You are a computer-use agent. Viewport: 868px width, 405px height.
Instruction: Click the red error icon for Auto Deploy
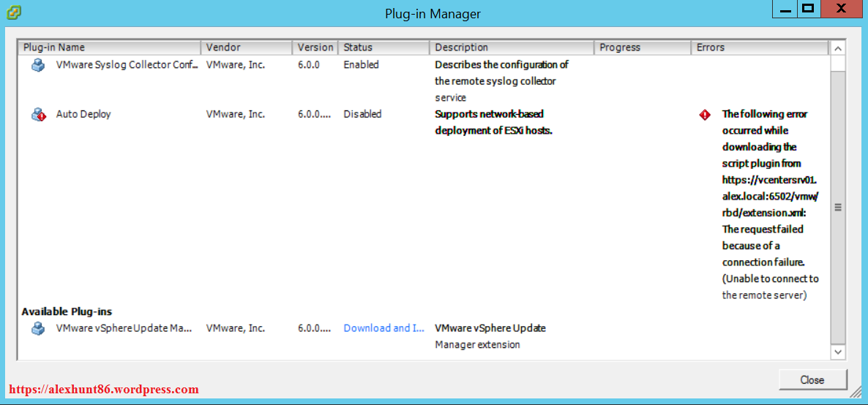(705, 115)
